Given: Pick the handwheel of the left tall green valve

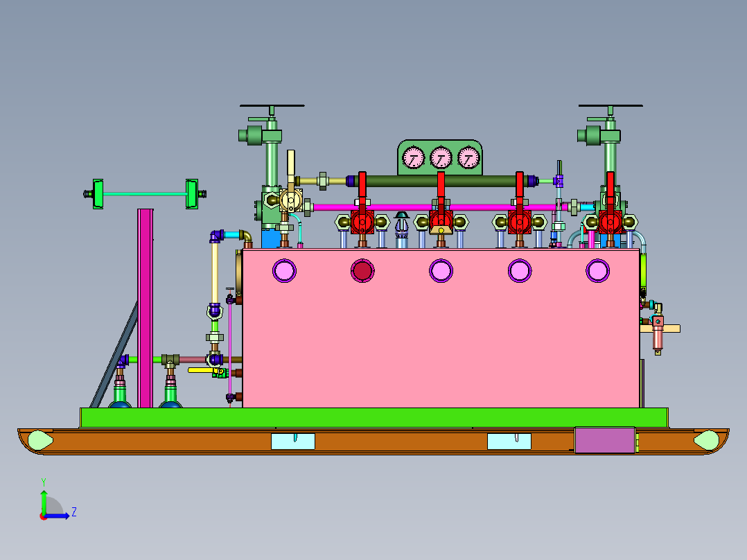Looking at the screenshot, I should tap(272, 106).
